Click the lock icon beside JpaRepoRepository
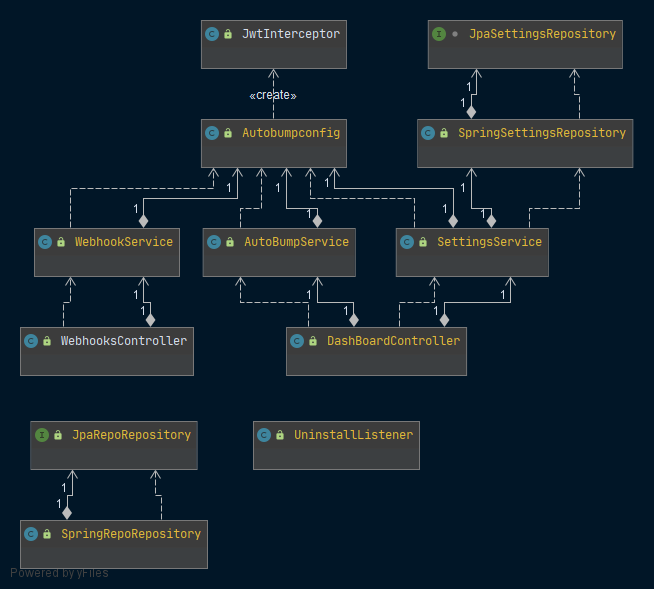Viewport: 654px width, 589px height. pyautogui.click(x=58, y=435)
